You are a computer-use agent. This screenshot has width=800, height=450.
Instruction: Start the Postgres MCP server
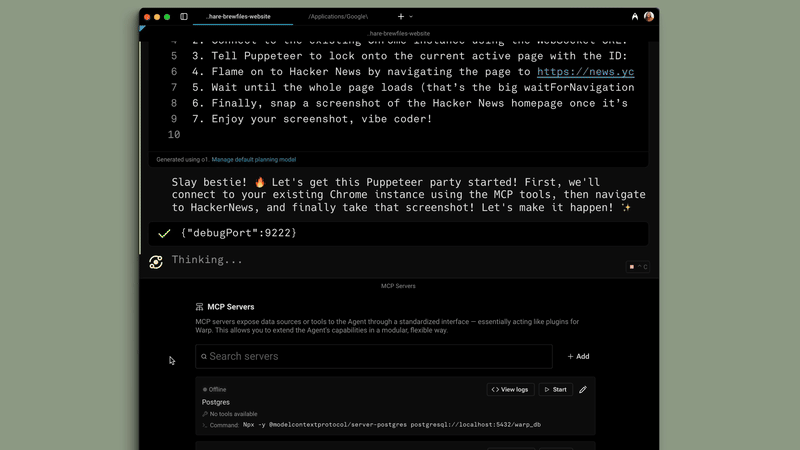pyautogui.click(x=556, y=389)
